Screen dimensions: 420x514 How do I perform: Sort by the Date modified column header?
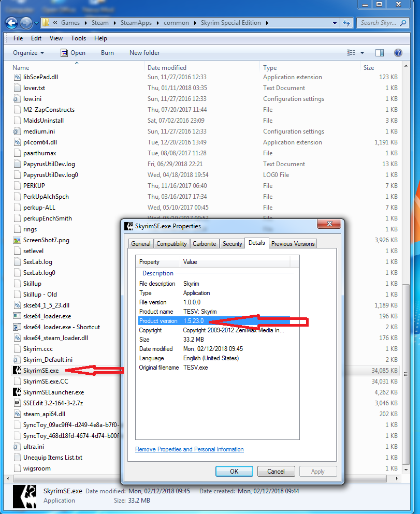167,68
